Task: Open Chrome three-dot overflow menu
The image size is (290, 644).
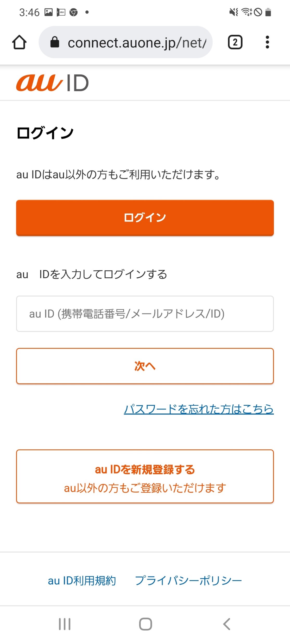Action: 267,42
